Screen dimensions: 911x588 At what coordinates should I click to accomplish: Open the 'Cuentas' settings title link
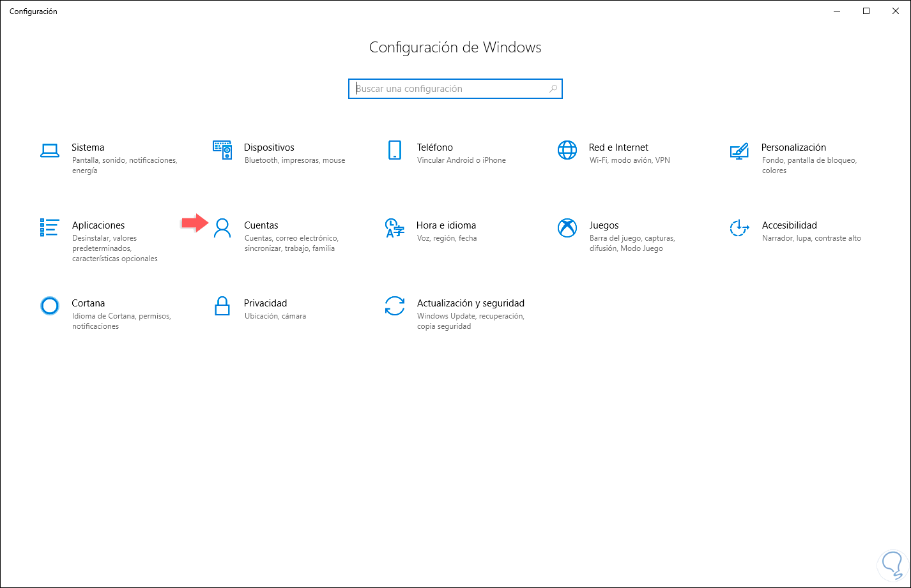(261, 225)
